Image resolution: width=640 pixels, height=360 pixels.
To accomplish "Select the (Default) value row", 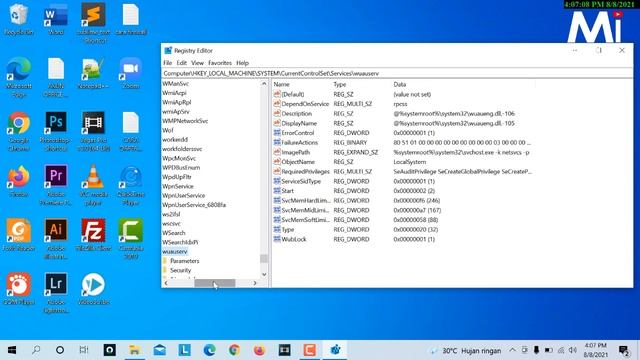I will click(403, 94).
